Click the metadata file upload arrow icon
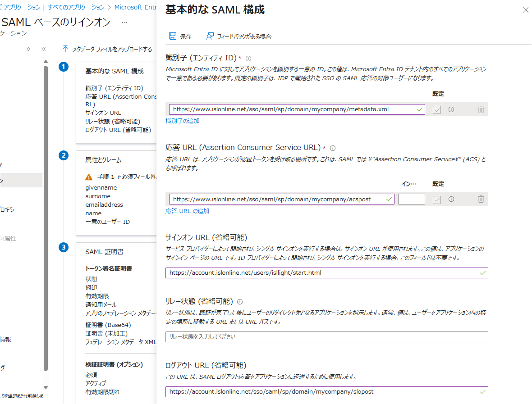532x404 pixels. tap(65, 49)
